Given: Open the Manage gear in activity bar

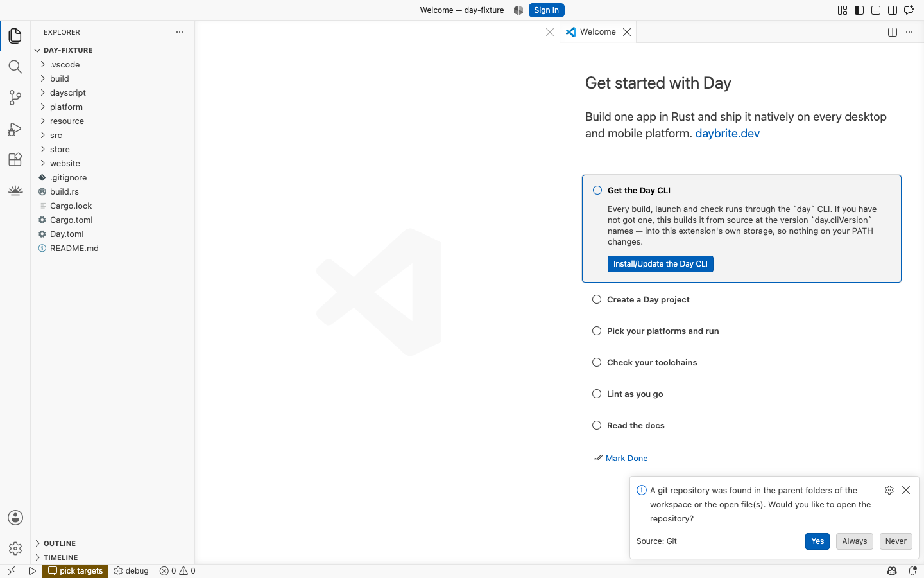Looking at the screenshot, I should pyautogui.click(x=15, y=548).
